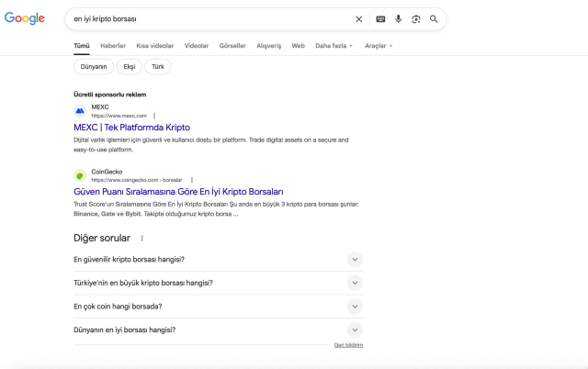Start voice search with microphone

click(398, 18)
